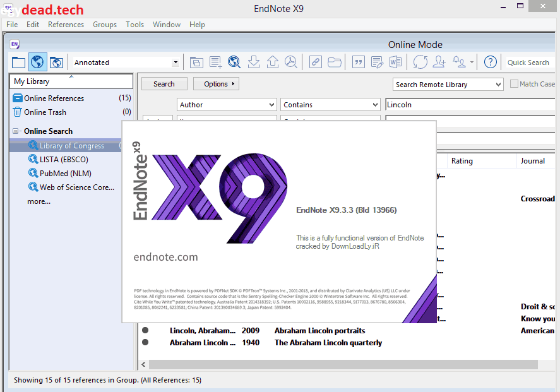560x392 pixels.
Task: Open the Go to Word Processor icon
Action: point(396,62)
